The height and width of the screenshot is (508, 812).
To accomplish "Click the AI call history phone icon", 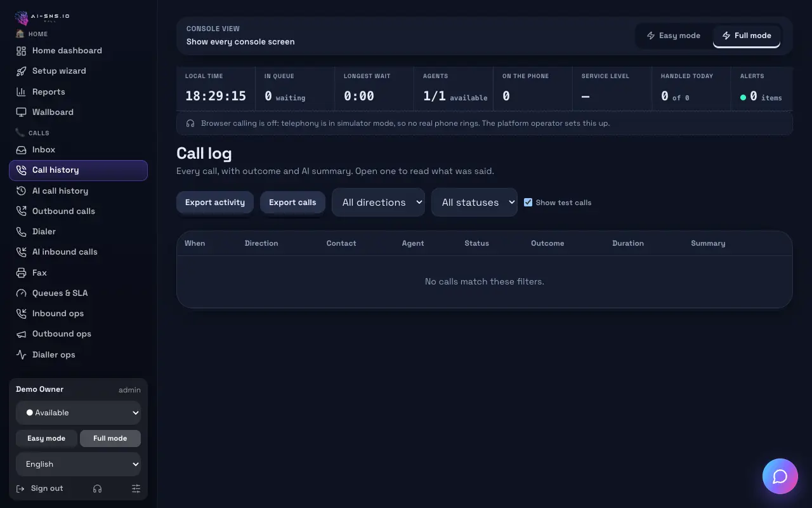I will pos(21,190).
